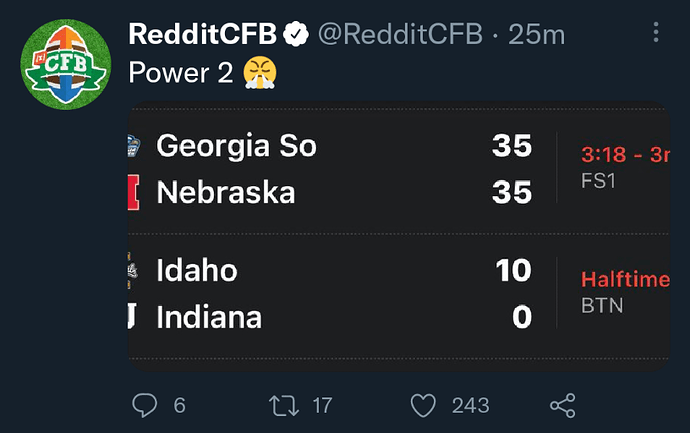Click the RedditCFB display name
This screenshot has width=690, height=433.
click(x=202, y=34)
